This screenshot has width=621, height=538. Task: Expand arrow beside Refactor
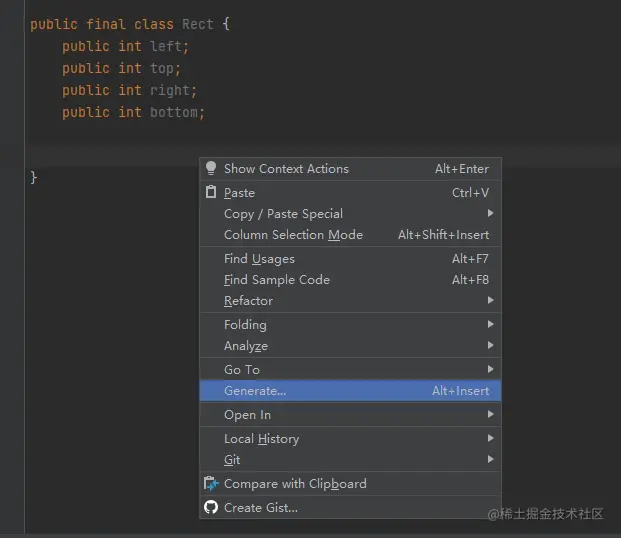[491, 300]
